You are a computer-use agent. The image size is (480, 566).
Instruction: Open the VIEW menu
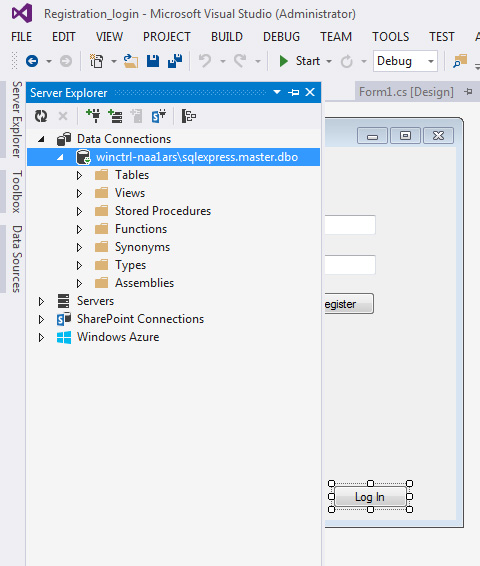(x=109, y=37)
